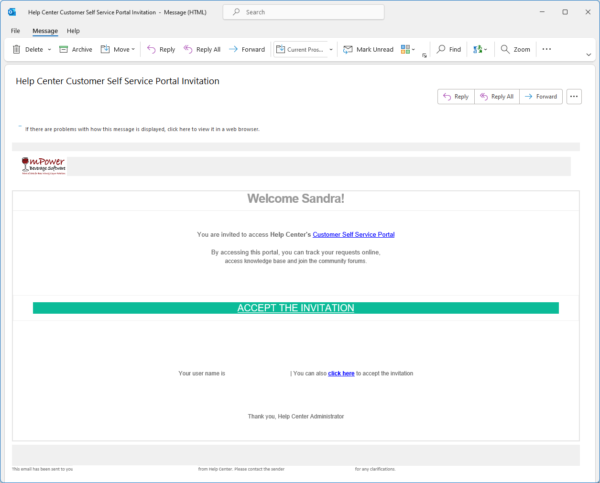Image resolution: width=600 pixels, height=483 pixels.
Task: Open the Customer Self Service Portal link
Action: [x=353, y=234]
